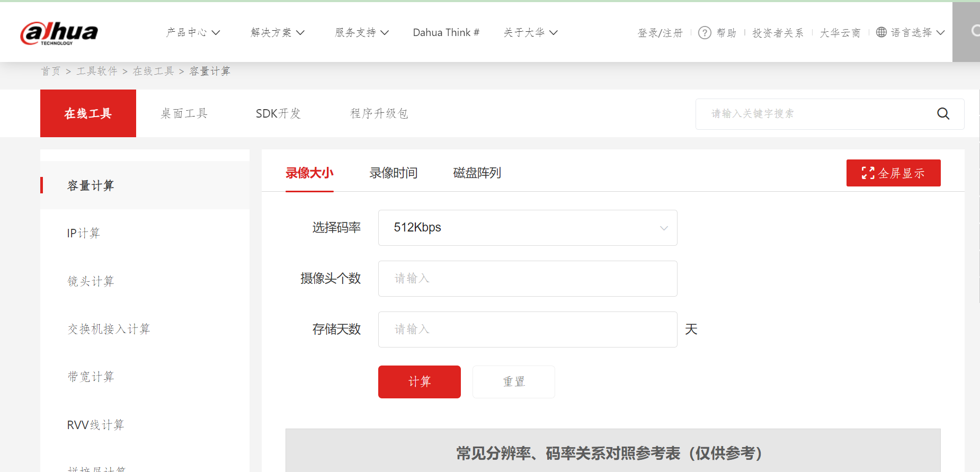Switch to 磁盘阵列 tab
The image size is (980, 472).
coord(477,173)
